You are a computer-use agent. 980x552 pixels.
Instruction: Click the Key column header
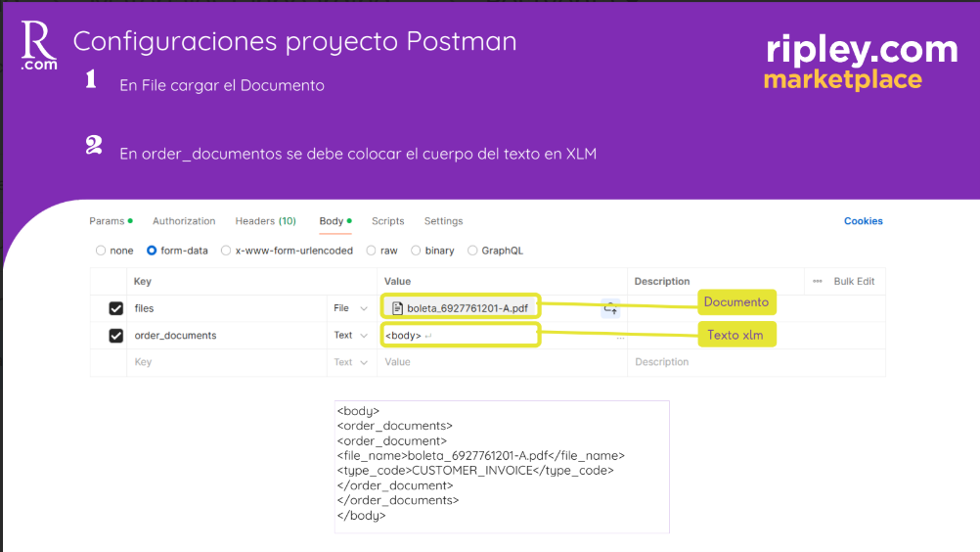click(143, 281)
